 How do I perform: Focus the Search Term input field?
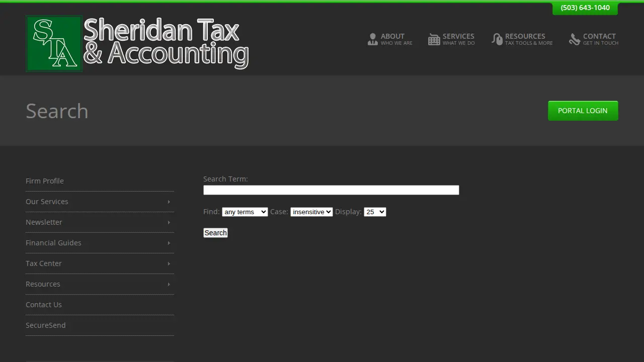coord(331,190)
